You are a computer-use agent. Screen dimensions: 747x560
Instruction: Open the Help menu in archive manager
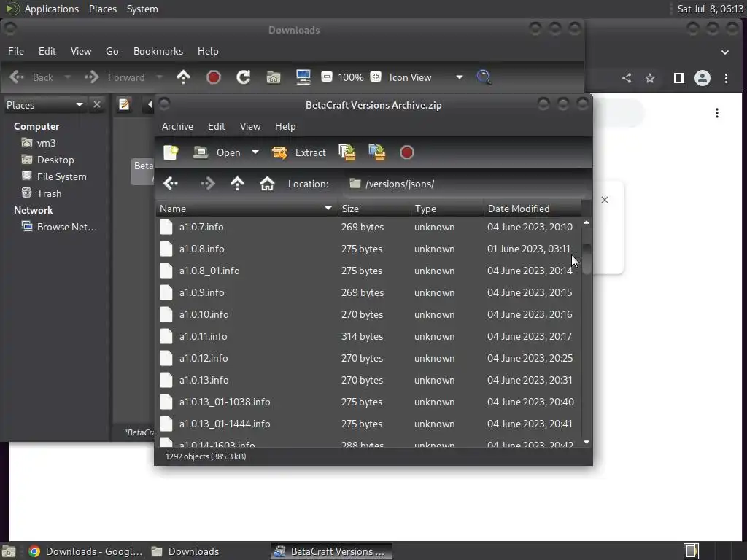[285, 126]
